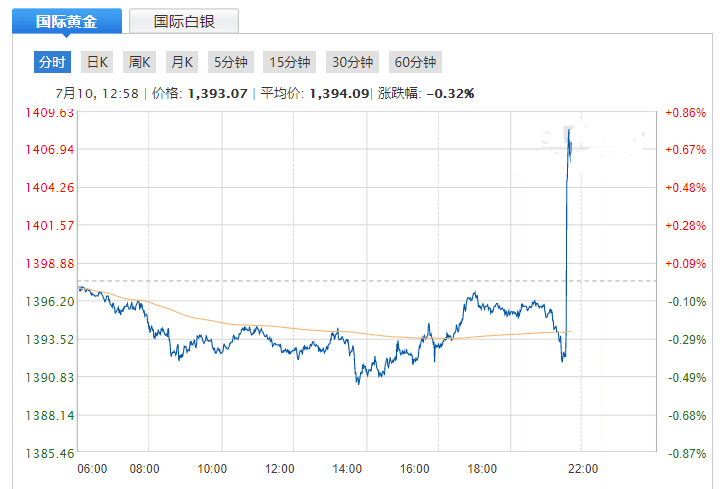728x489 pixels.
Task: Click the +0.86% percentage axis label
Action: (x=685, y=113)
